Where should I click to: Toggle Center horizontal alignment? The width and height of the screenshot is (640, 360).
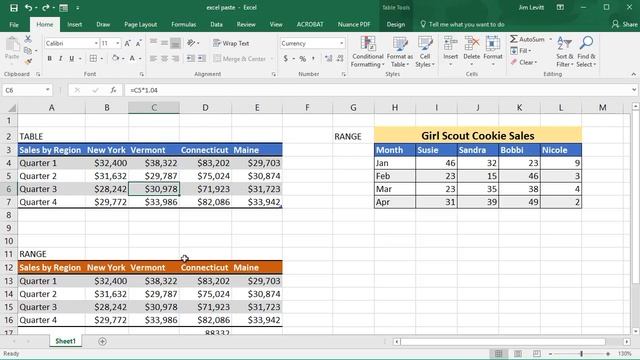164,59
